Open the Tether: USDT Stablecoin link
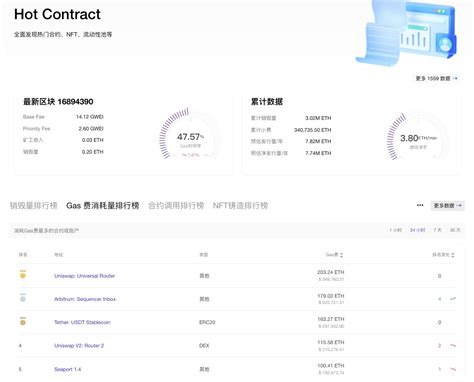This screenshot has height=382, width=474. coord(82,322)
